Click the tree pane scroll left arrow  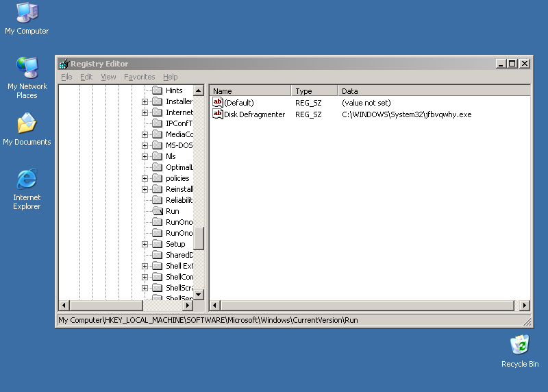[x=64, y=305]
